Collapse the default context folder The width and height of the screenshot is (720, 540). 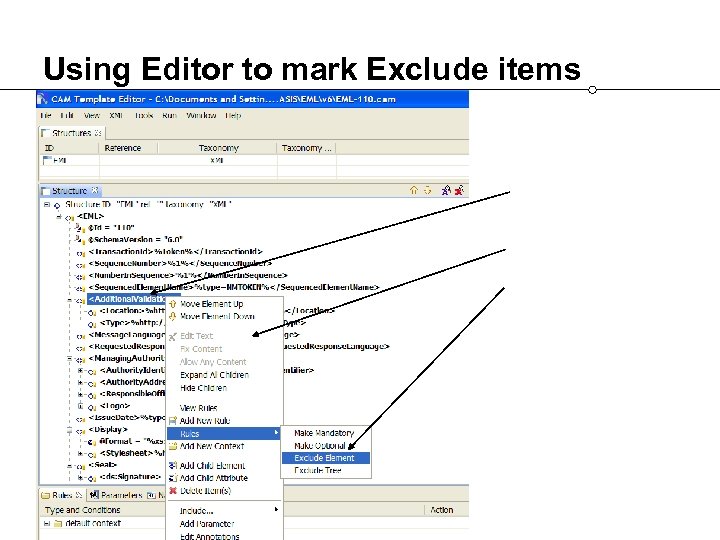(x=46, y=523)
